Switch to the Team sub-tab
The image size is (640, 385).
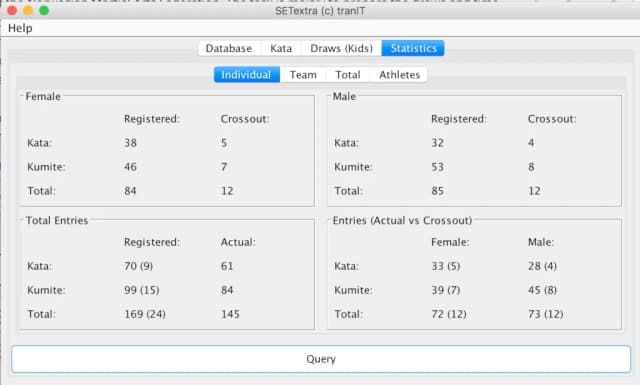[303, 75]
